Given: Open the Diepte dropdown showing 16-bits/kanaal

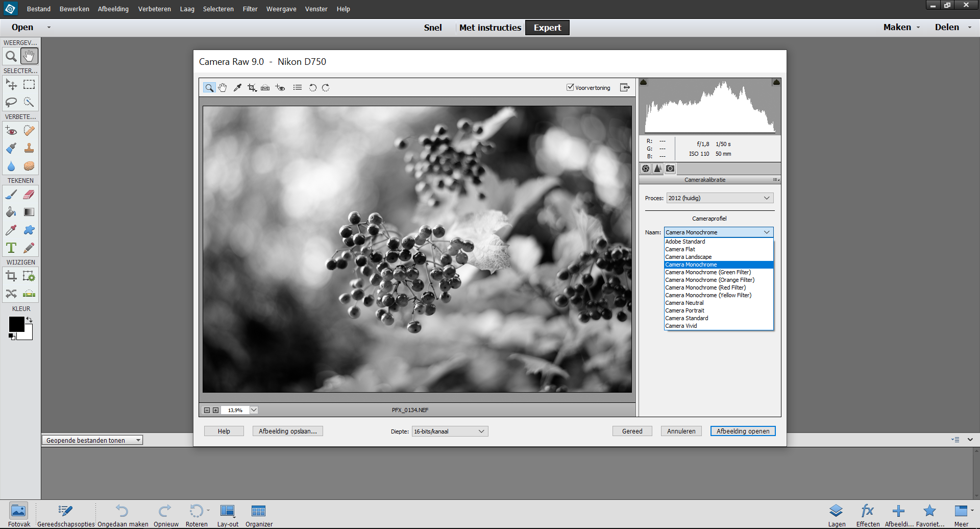Looking at the screenshot, I should click(449, 431).
